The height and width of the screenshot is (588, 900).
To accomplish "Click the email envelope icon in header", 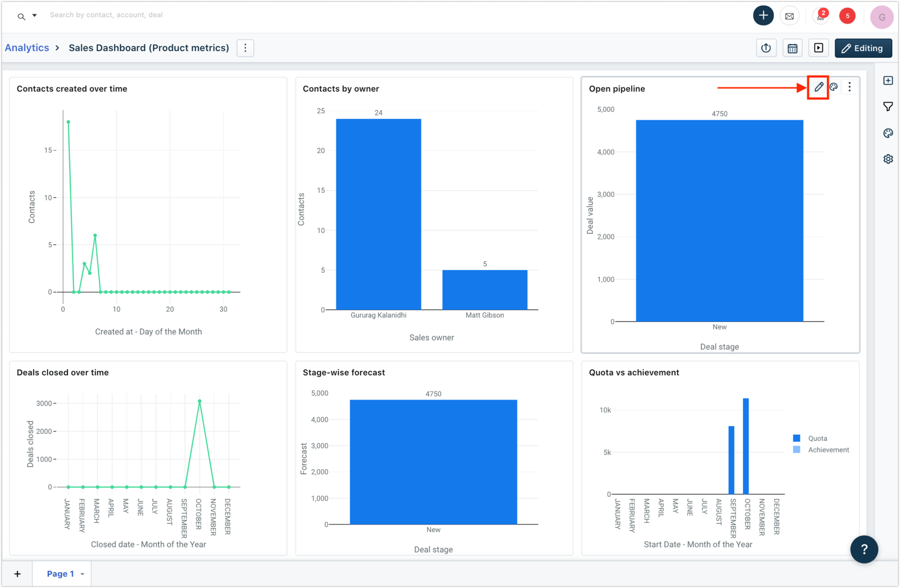I will coord(789,16).
